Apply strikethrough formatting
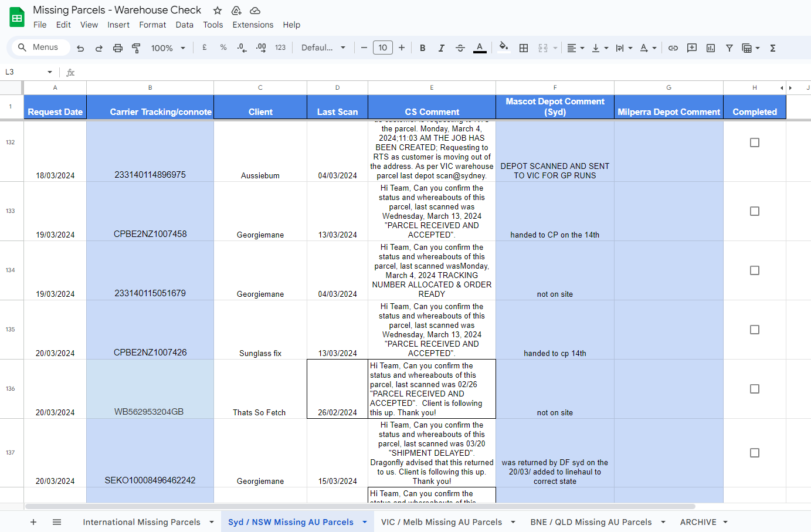 pyautogui.click(x=460, y=48)
